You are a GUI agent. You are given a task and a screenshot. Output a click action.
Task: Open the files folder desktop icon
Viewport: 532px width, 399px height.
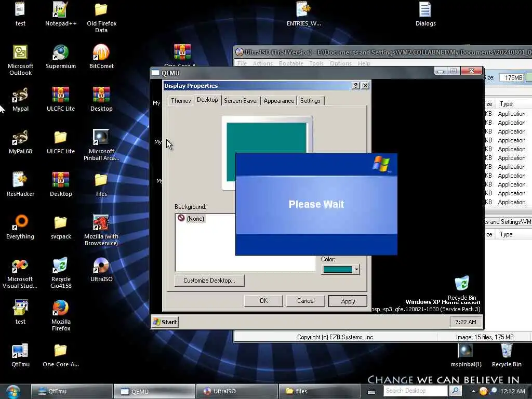click(101, 184)
